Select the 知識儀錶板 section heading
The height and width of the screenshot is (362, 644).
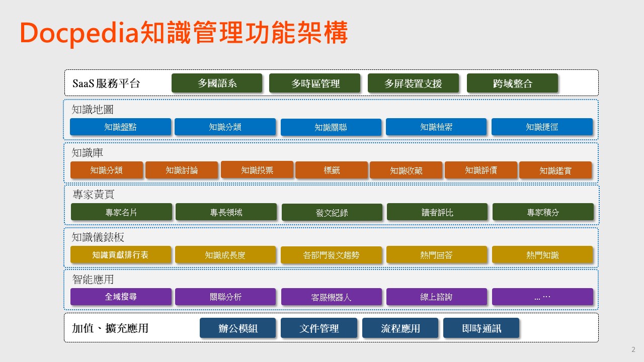[x=98, y=237]
